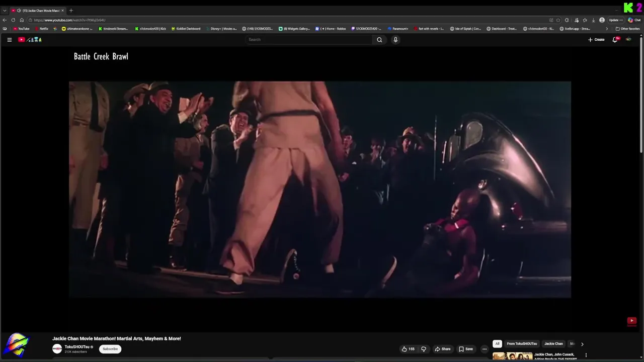Viewport: 644px width, 362px height.
Task: Click the YouTube search magnifier button
Action: tap(379, 40)
